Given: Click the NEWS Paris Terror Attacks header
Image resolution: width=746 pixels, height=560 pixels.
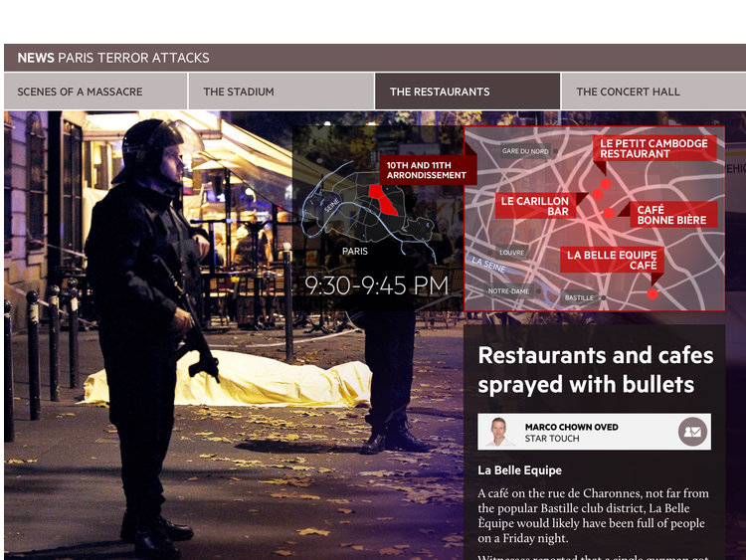Looking at the screenshot, I should point(113,58).
